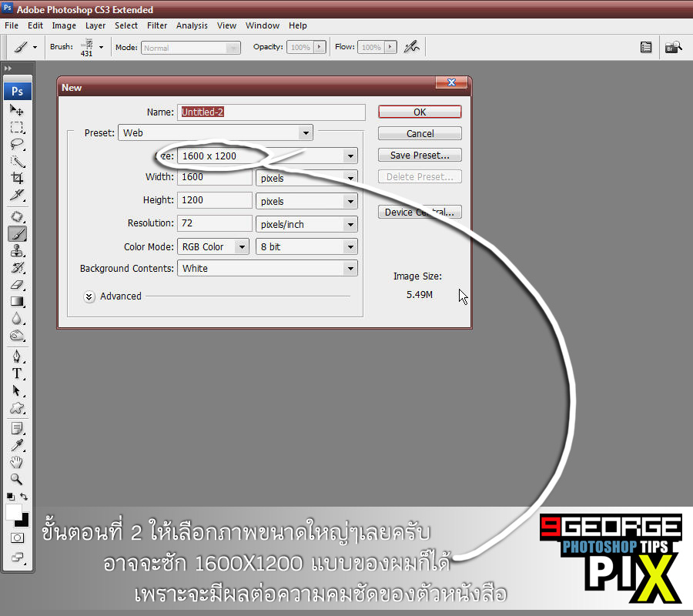Click the Device Central button
The width and height of the screenshot is (693, 616).
420,212
